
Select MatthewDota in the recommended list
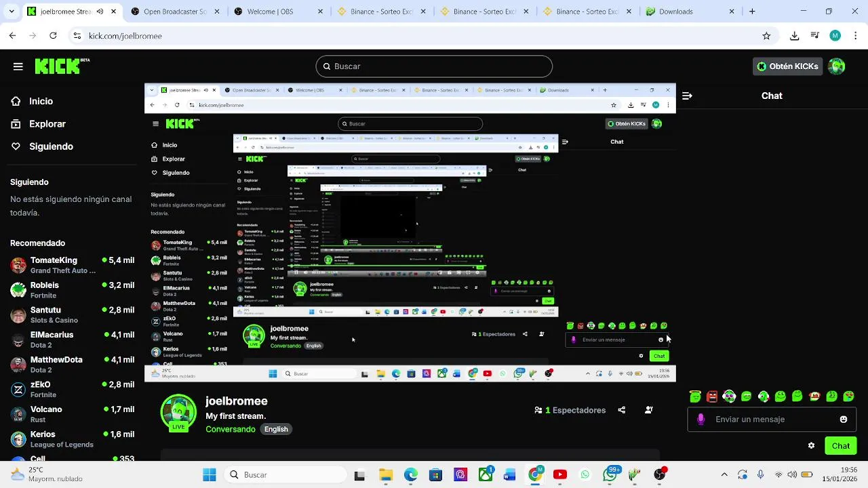pos(72,365)
